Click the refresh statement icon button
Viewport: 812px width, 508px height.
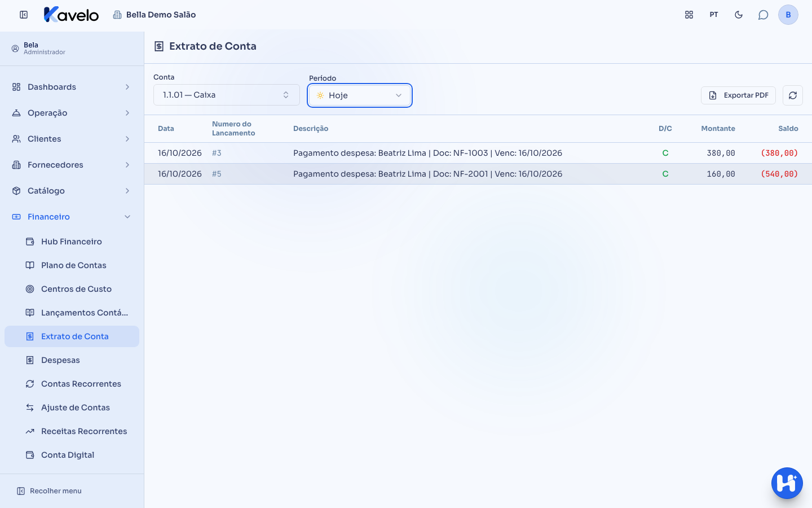tap(793, 95)
